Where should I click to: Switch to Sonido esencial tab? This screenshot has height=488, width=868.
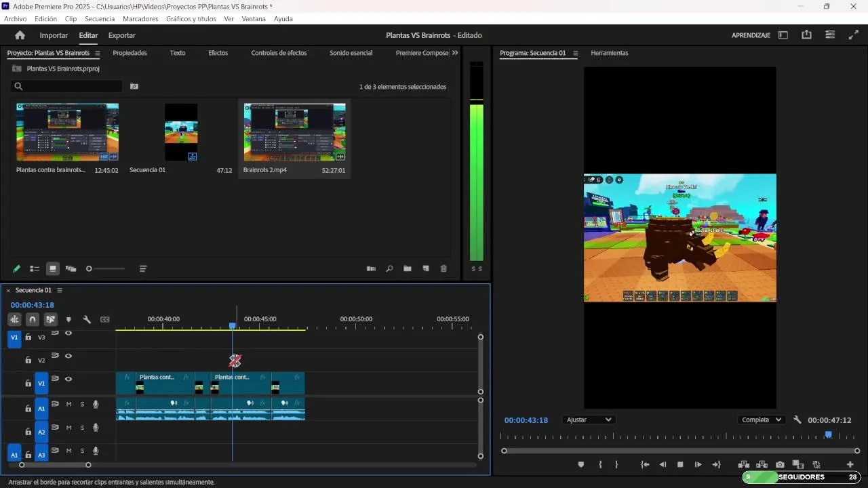[351, 53]
